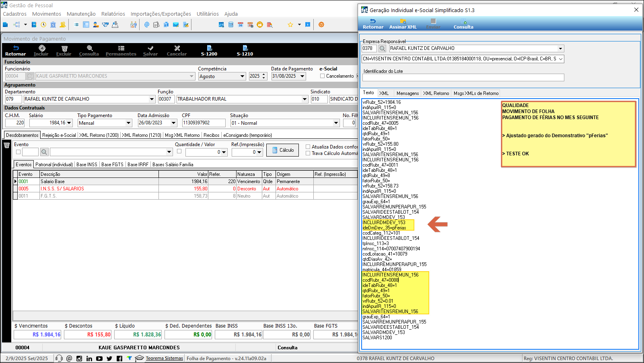Open the Importações/Exportações menu

(160, 14)
